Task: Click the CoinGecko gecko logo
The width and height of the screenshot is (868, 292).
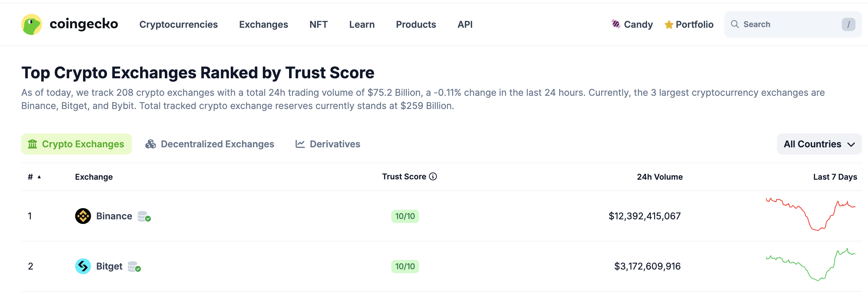Action: [31, 24]
